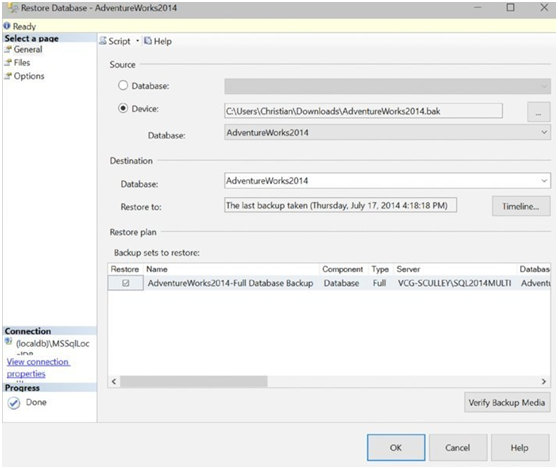Select AdventureWorks2014-Full Database Backup row name
The image size is (558, 469).
click(x=231, y=283)
